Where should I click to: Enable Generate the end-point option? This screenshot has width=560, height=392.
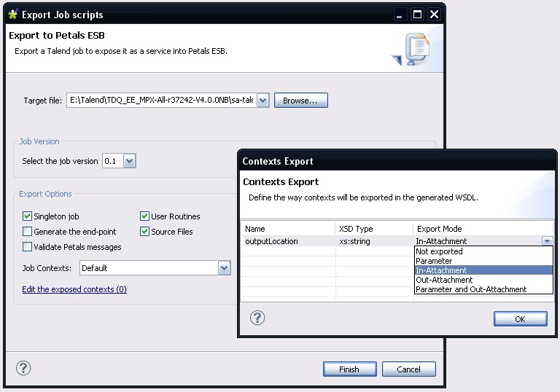28,232
